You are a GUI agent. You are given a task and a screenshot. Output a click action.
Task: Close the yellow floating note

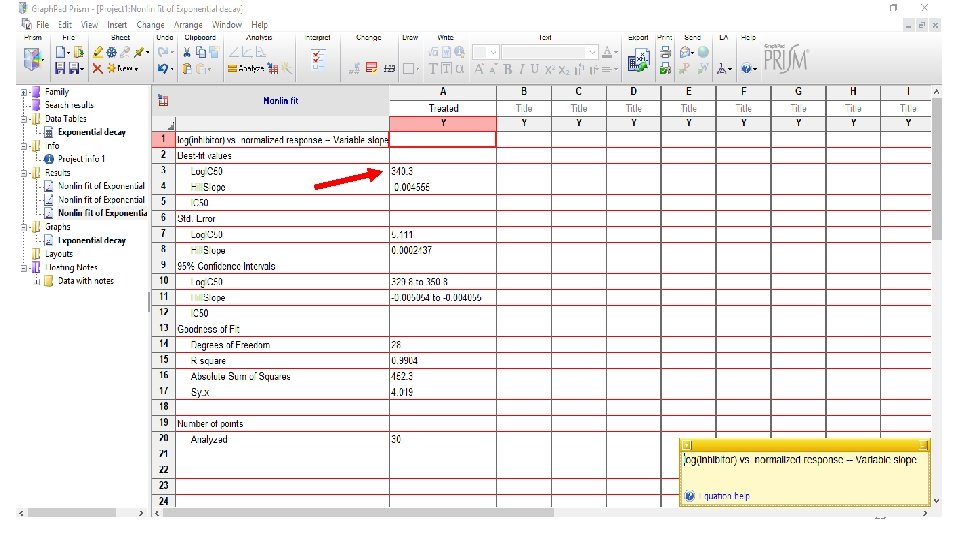pos(923,445)
